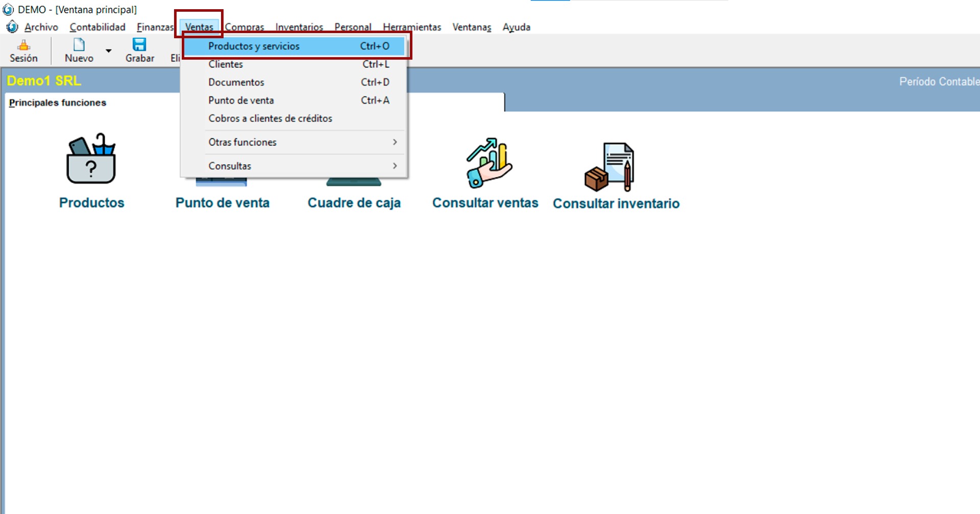Switch to Principales funciones tab
This screenshot has height=514, width=980.
(58, 102)
